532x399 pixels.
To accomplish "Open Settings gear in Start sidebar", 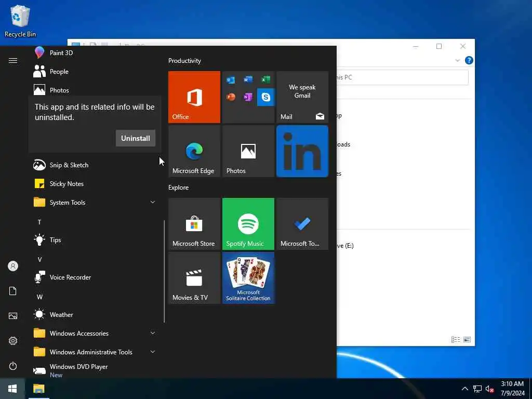I will [x=13, y=341].
